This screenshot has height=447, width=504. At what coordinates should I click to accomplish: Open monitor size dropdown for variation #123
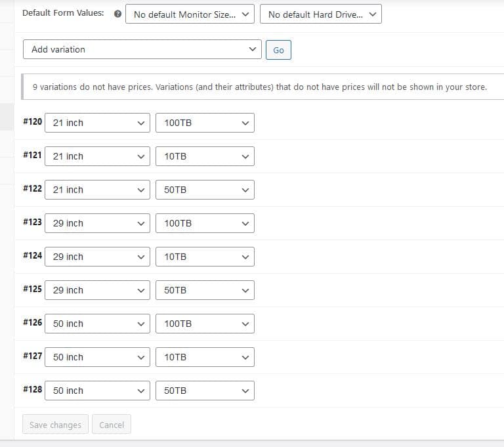97,223
